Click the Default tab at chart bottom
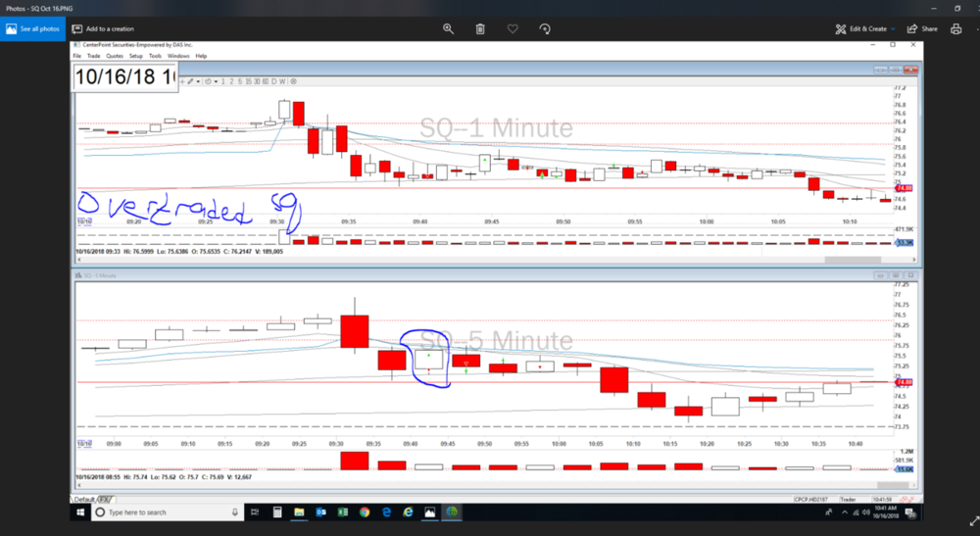 click(84, 499)
